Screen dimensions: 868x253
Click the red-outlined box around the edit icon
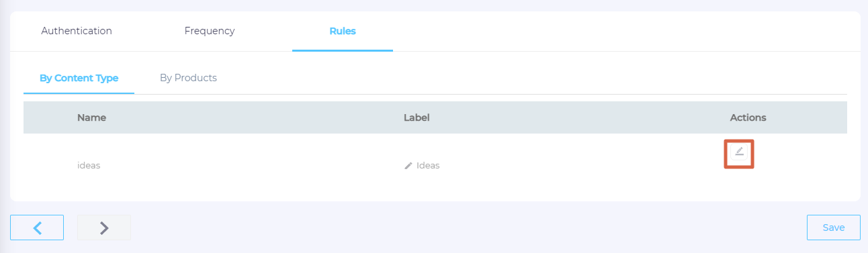point(739,154)
